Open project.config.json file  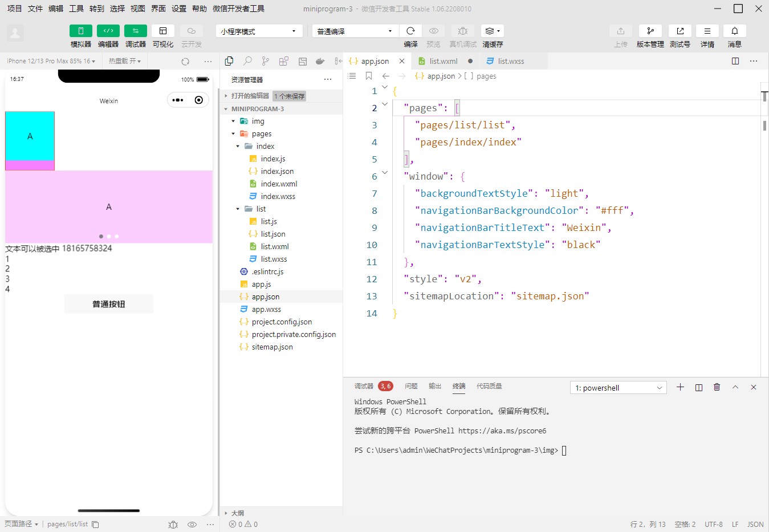pos(282,322)
